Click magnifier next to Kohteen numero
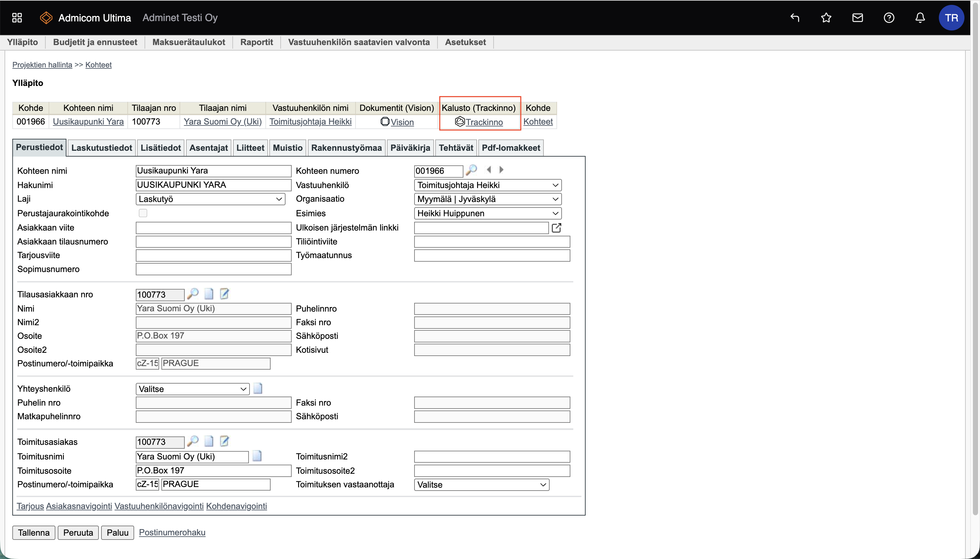Screen dimensions: 980x559 click(471, 170)
